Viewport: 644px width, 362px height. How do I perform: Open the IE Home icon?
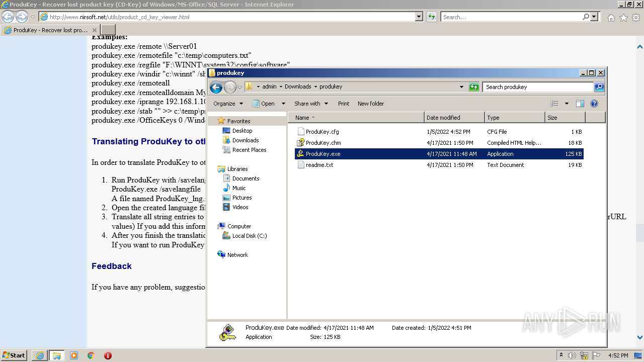point(611,18)
